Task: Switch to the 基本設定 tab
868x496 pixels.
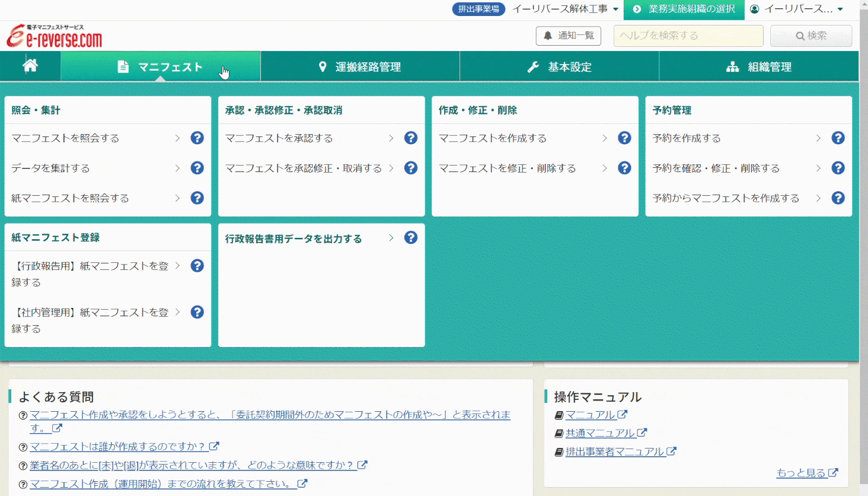Action: click(x=559, y=66)
